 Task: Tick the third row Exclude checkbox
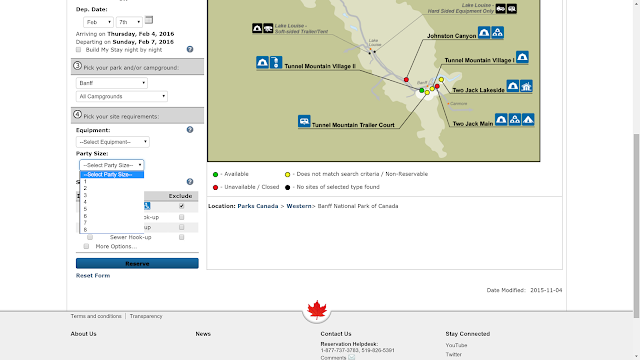coord(182,227)
